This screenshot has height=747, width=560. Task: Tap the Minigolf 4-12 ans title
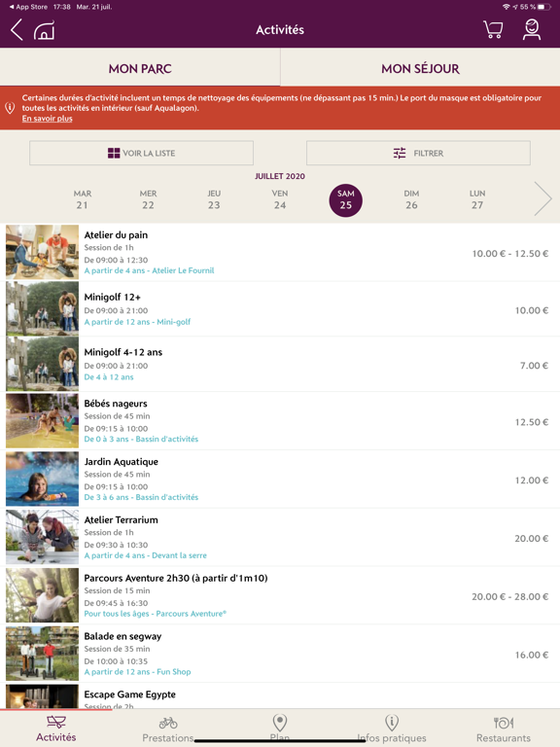click(123, 352)
